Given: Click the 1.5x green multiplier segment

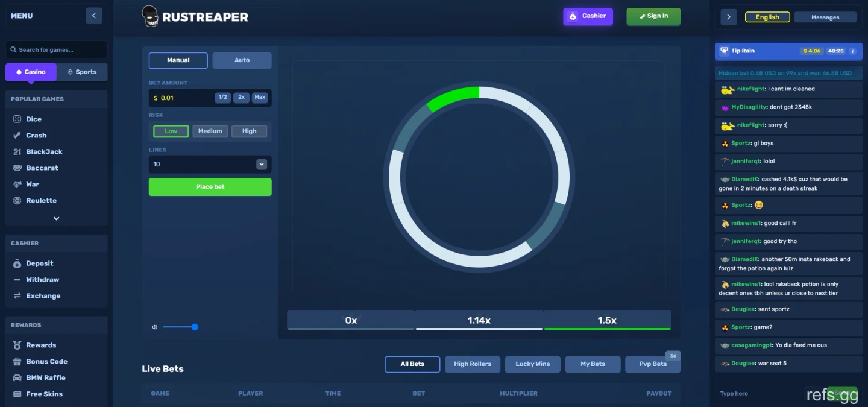Looking at the screenshot, I should pos(607,320).
